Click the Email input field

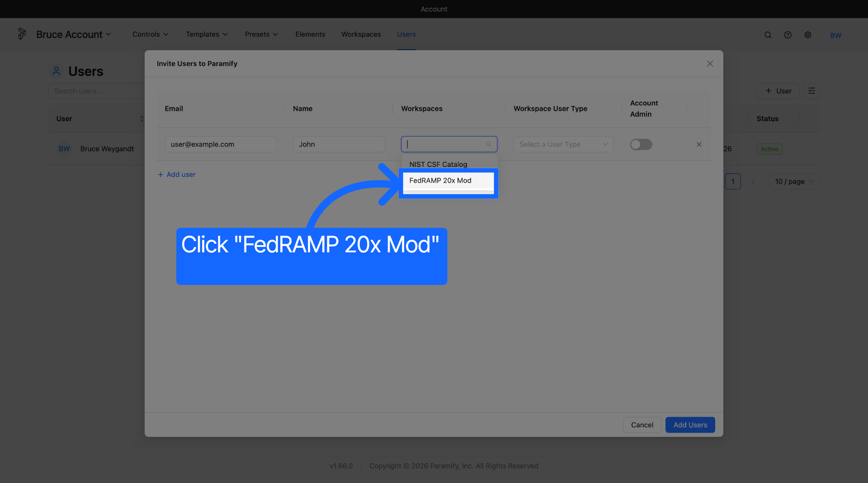pyautogui.click(x=221, y=144)
